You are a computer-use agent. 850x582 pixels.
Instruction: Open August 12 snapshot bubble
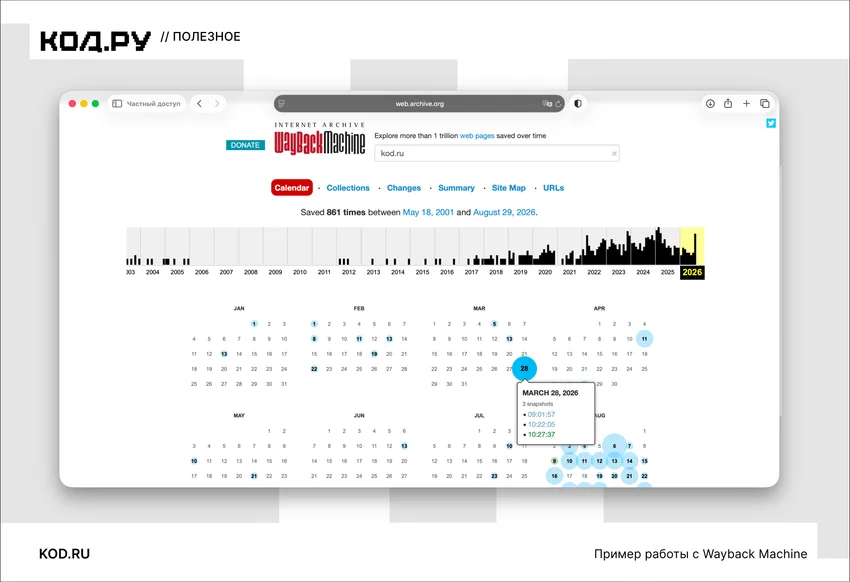tap(599, 461)
